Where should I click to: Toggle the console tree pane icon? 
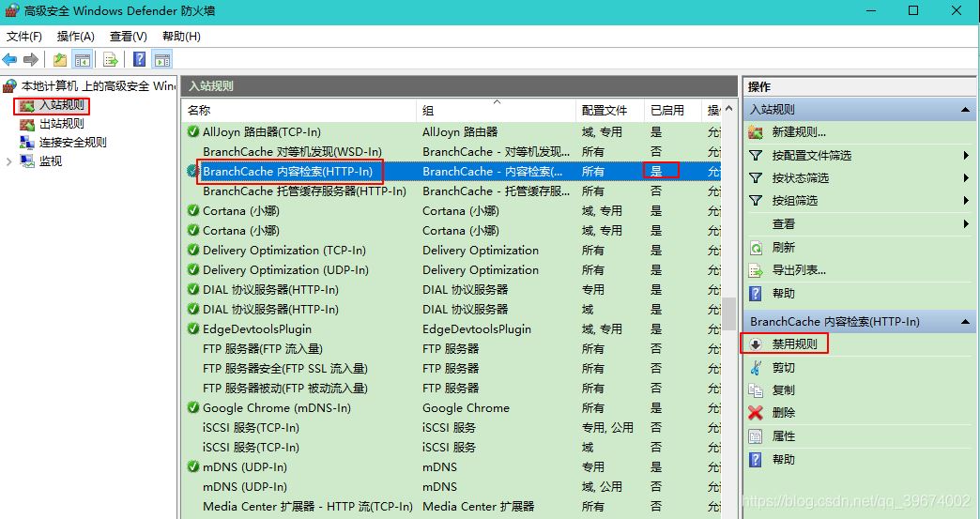(x=83, y=60)
